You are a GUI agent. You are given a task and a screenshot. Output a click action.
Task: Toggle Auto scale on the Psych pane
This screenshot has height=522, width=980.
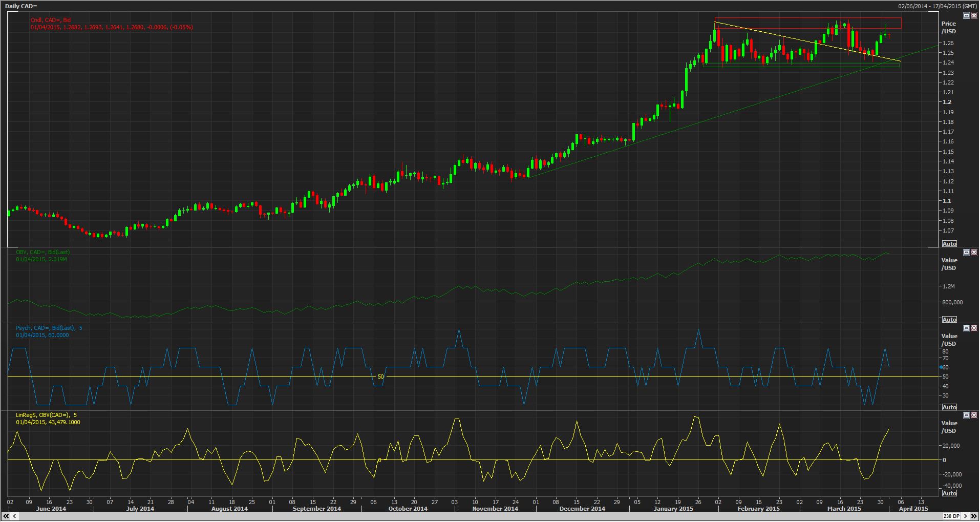(x=949, y=407)
